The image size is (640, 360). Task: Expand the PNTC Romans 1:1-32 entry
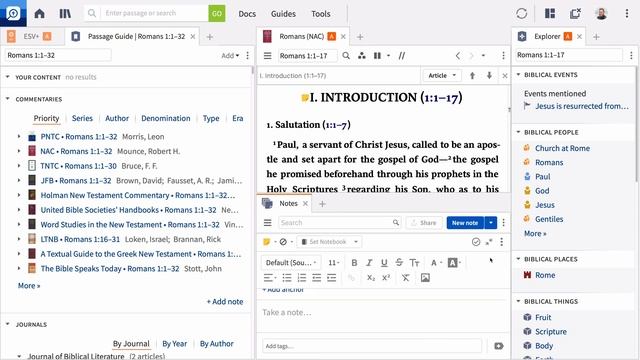coord(19,136)
